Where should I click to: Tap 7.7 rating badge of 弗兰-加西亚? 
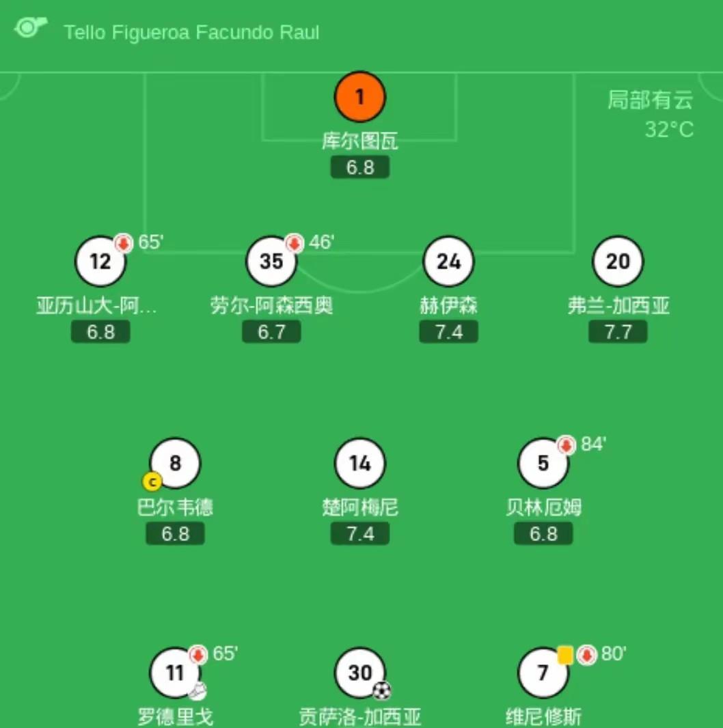[x=618, y=332]
